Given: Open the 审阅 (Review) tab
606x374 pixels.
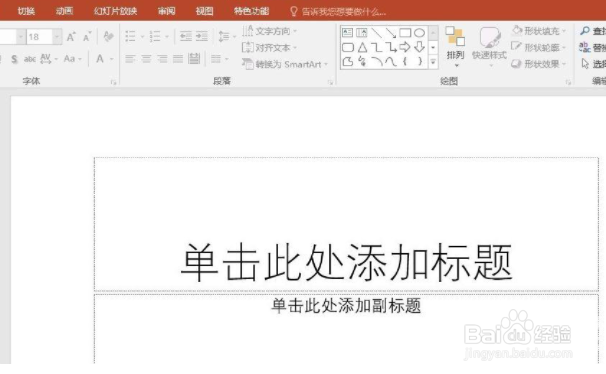Looking at the screenshot, I should tap(167, 11).
